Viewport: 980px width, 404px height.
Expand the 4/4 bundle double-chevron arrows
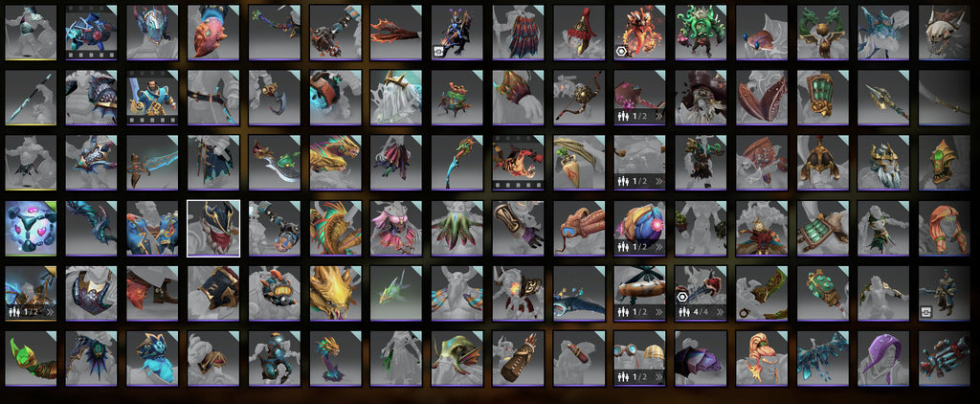pos(720,311)
